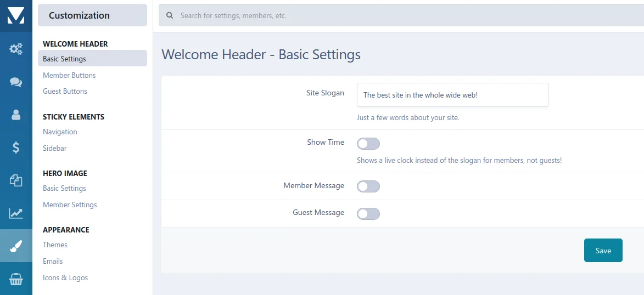The width and height of the screenshot is (644, 295).
Task: Open the line chart statistics icon
Action: (x=16, y=213)
